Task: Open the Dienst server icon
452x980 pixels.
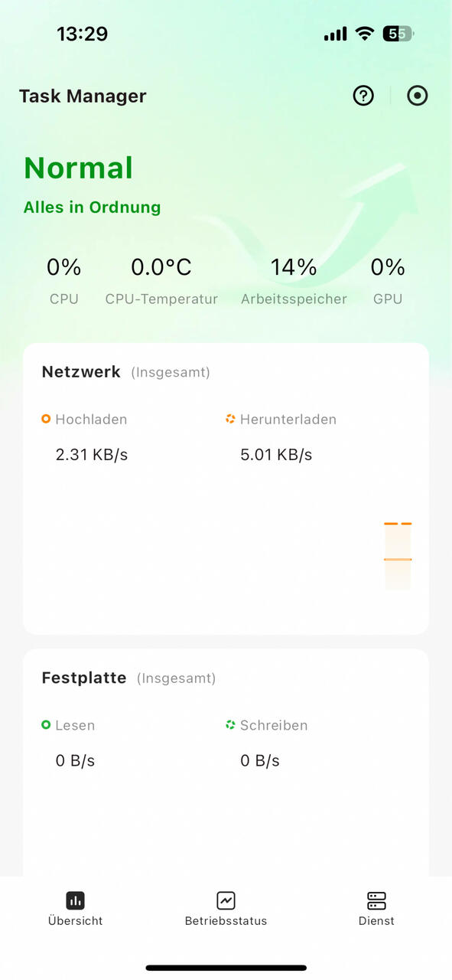Action: [x=376, y=900]
